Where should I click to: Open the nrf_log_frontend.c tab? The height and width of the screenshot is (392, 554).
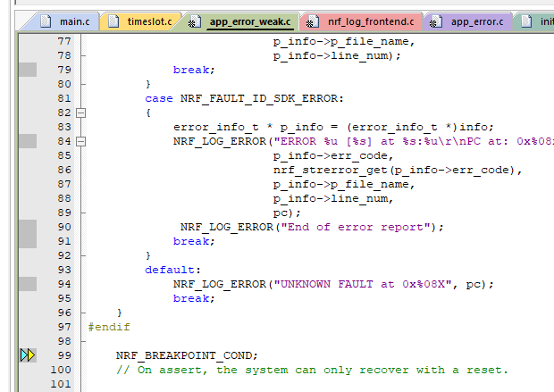click(x=367, y=21)
